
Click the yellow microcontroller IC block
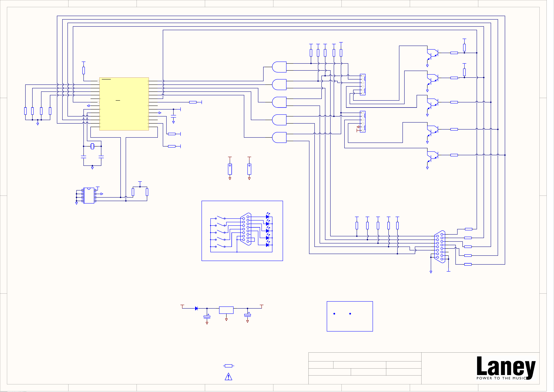[124, 104]
